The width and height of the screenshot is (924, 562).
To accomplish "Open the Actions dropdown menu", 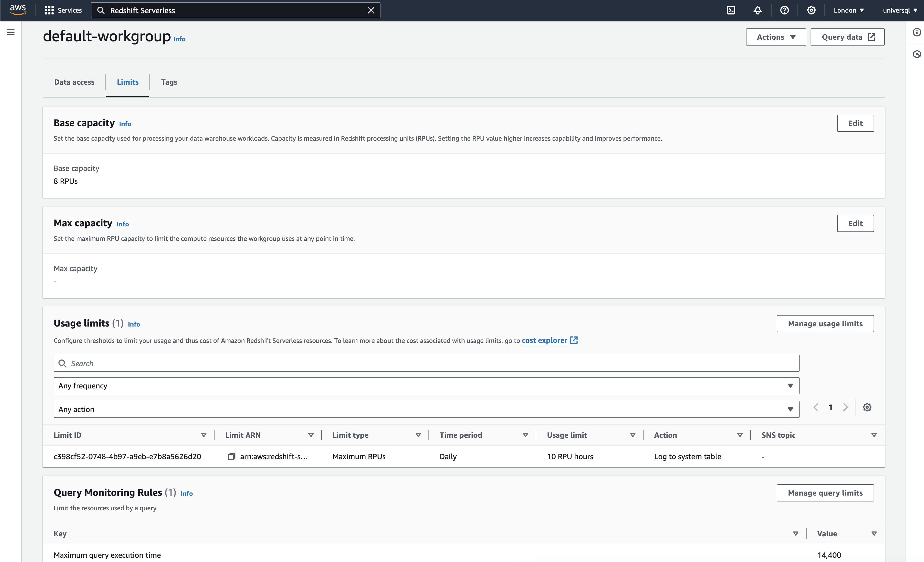I will [775, 37].
